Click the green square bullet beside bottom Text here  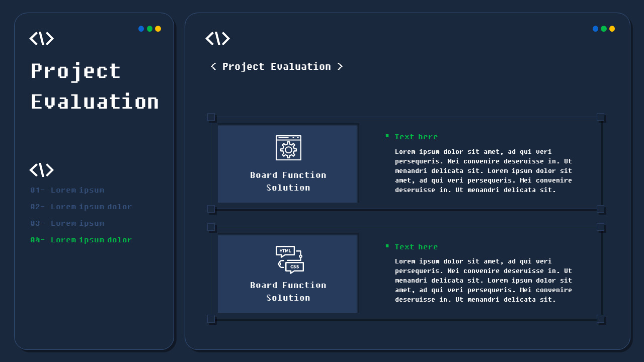point(387,246)
